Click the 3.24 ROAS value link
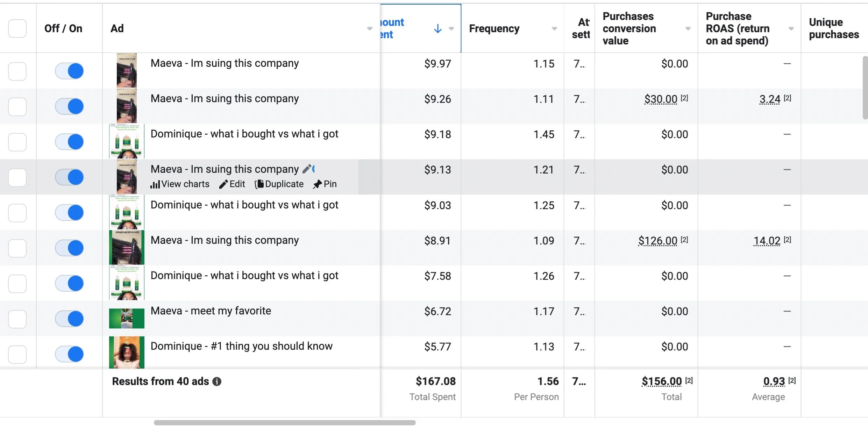 770,99
